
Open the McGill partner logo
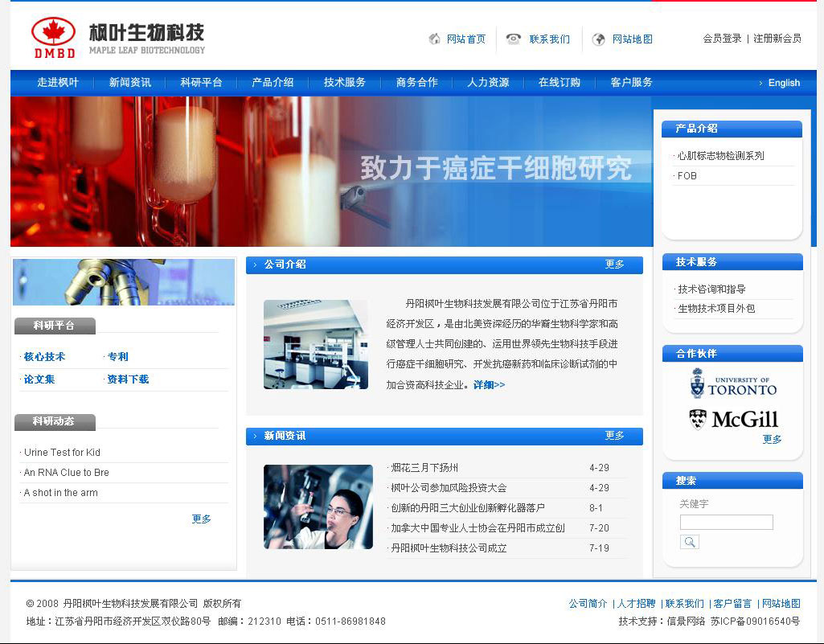pyautogui.click(x=733, y=419)
